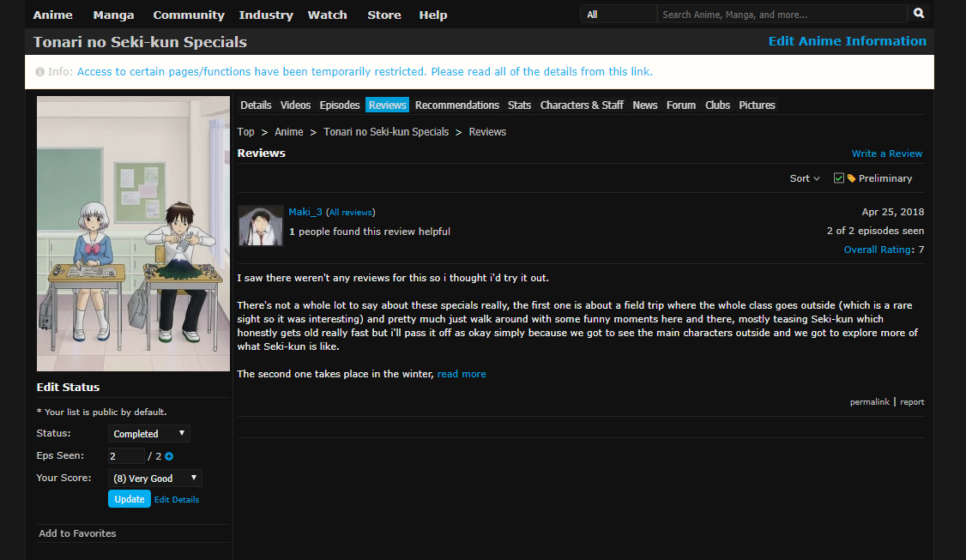The height and width of the screenshot is (560, 966).
Task: Switch to the Episodes tab
Action: click(340, 105)
